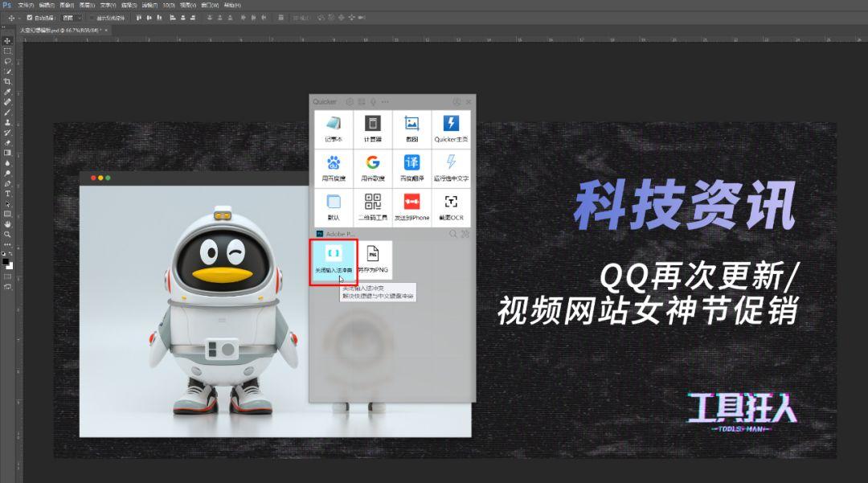Viewport: 868px width, 483px height.
Task: Open the 窗口 (Window) menu
Action: tap(210, 5)
